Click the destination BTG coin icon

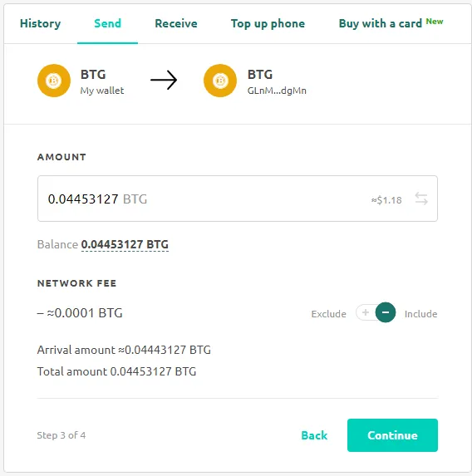point(220,81)
